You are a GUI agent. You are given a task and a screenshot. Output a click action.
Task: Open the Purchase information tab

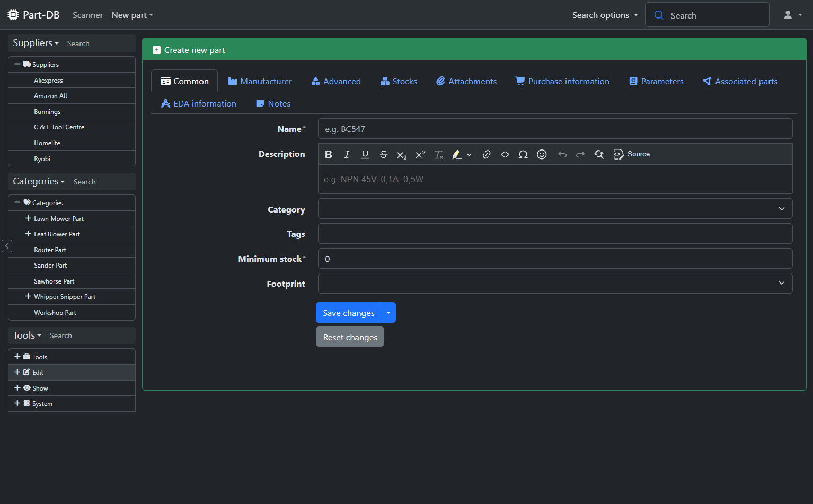click(562, 81)
